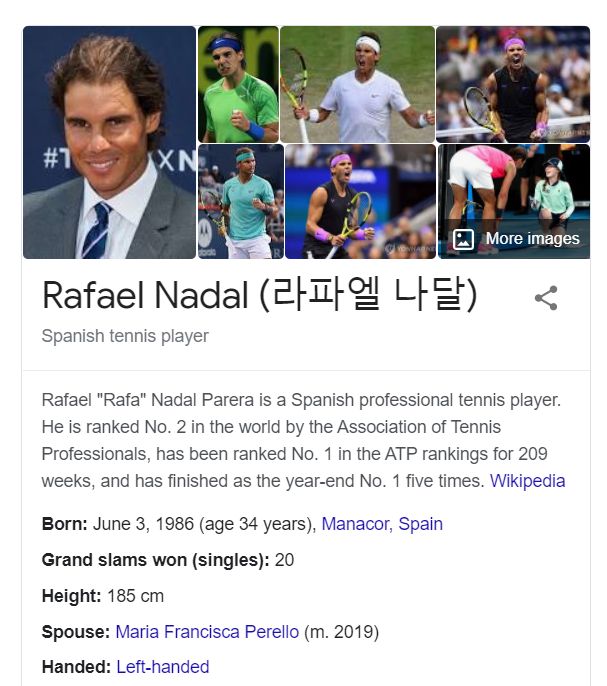
Task: Open the Maria Francisca Perello link
Action: 207,632
